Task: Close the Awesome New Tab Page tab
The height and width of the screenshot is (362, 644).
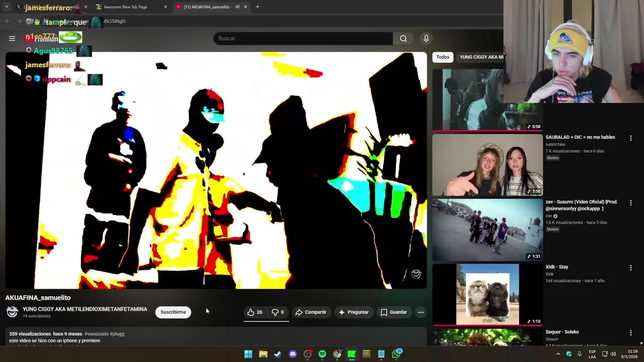Action: tap(166, 7)
